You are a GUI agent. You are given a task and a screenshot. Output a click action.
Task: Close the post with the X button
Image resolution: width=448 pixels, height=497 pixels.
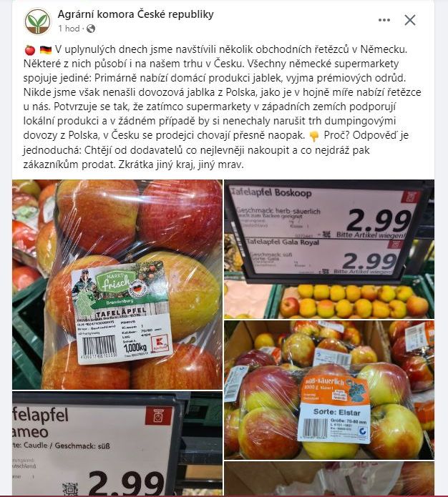pos(410,20)
